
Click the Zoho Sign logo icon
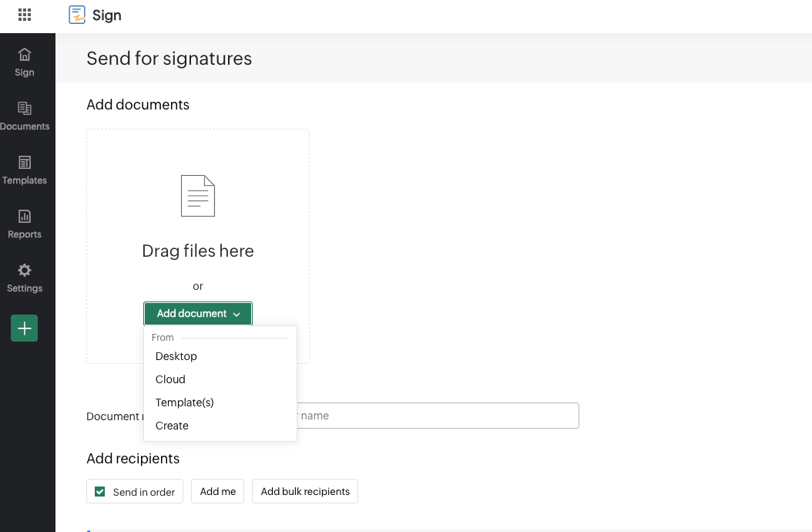[77, 15]
